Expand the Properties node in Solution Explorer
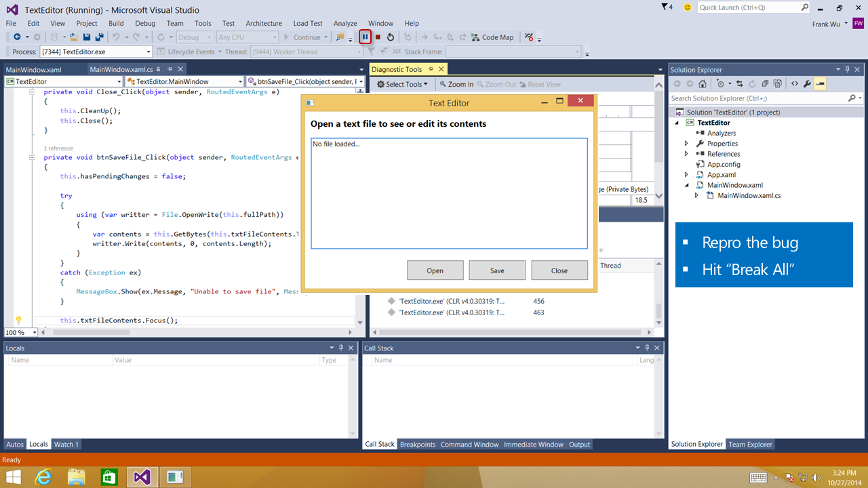The height and width of the screenshot is (488, 868). [x=686, y=144]
